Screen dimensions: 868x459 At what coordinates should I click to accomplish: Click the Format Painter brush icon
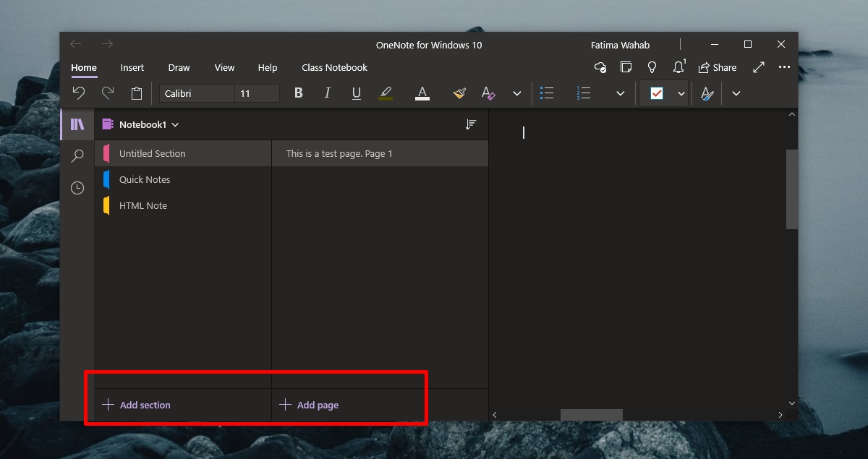459,93
